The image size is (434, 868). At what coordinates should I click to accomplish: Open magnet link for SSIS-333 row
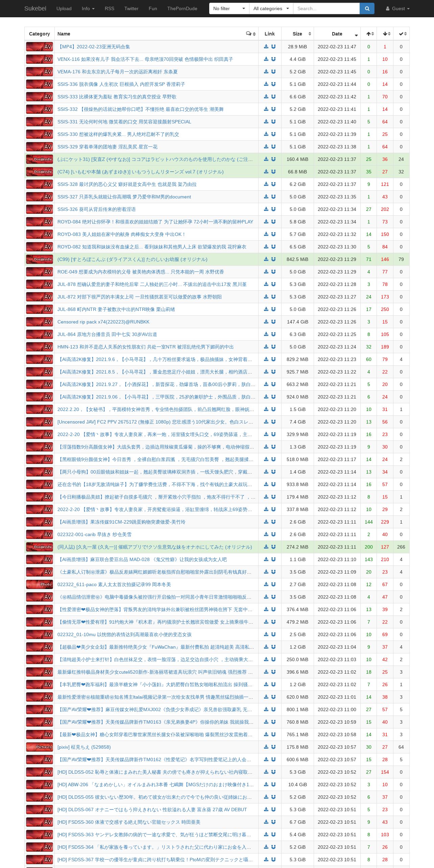(273, 97)
